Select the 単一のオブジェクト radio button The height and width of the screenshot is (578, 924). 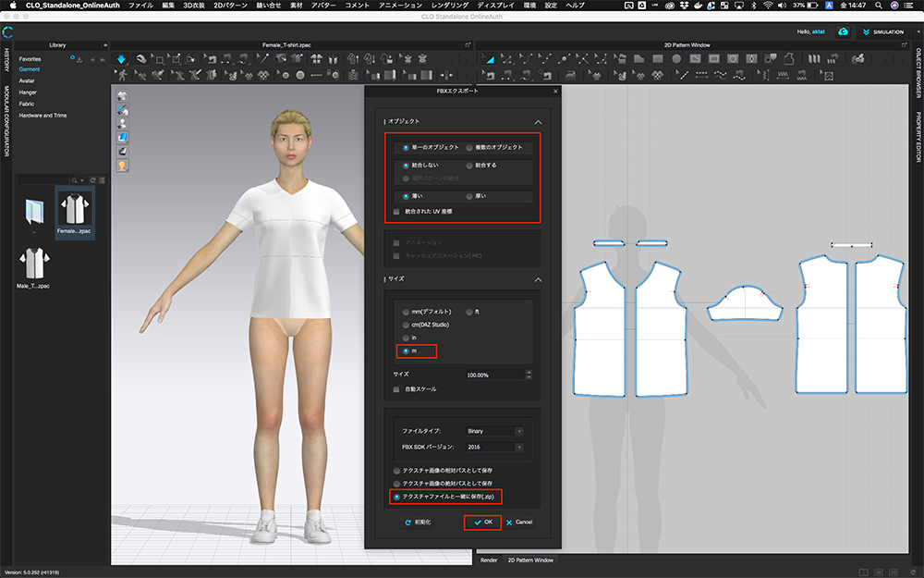coord(406,148)
